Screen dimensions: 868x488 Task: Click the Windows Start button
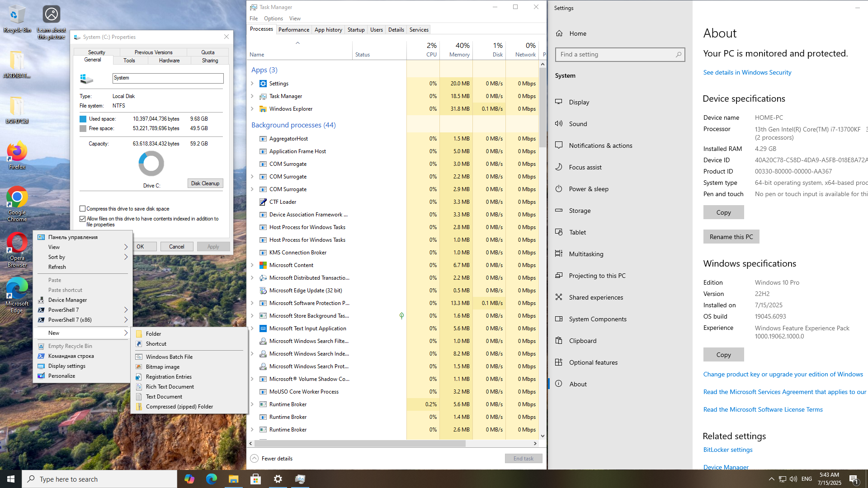click(x=11, y=479)
